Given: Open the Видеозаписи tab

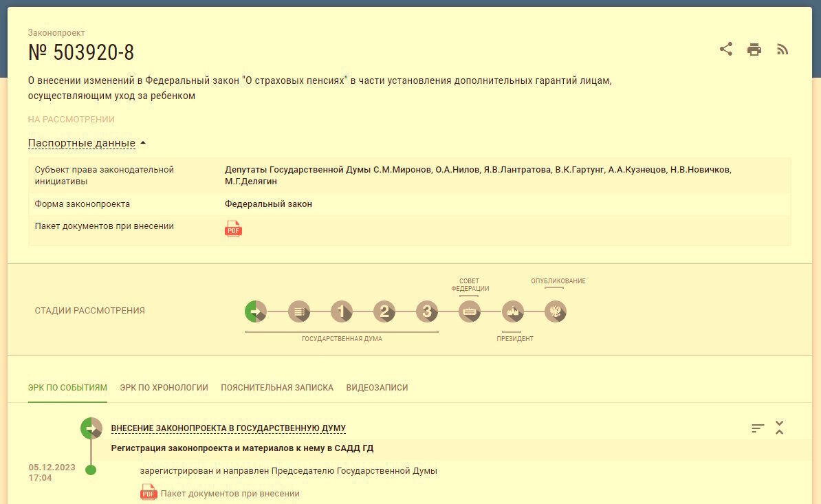Looking at the screenshot, I should pos(377,388).
